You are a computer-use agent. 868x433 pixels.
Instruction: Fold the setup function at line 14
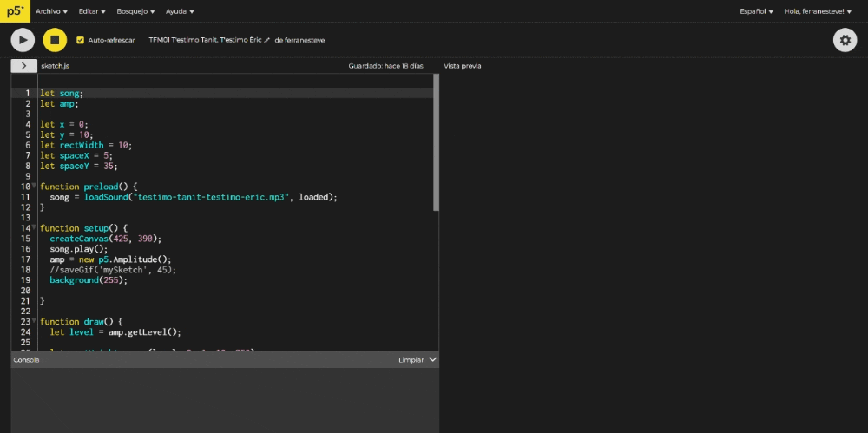coord(34,228)
